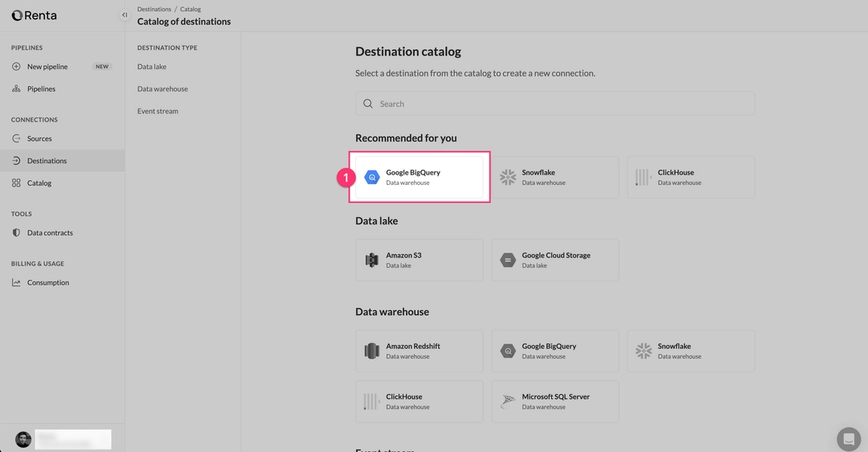Viewport: 868px width, 452px height.
Task: Click the Catalog breadcrumb link
Action: coord(190,10)
